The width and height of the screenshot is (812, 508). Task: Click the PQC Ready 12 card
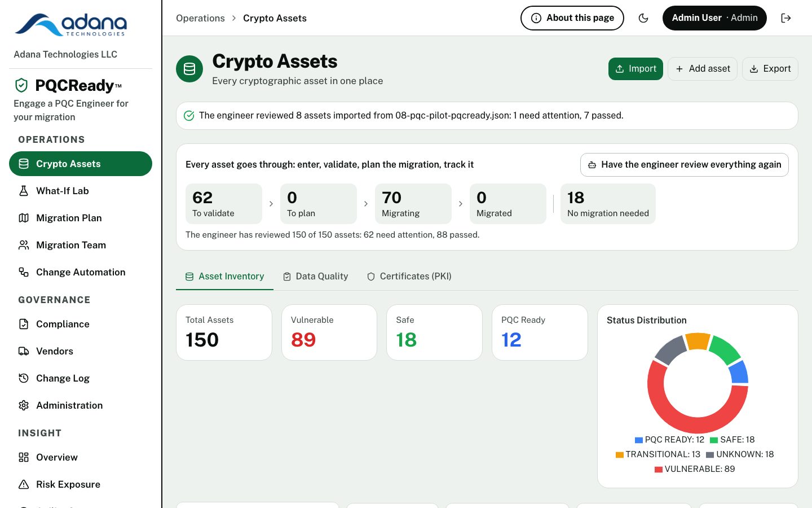pyautogui.click(x=540, y=332)
